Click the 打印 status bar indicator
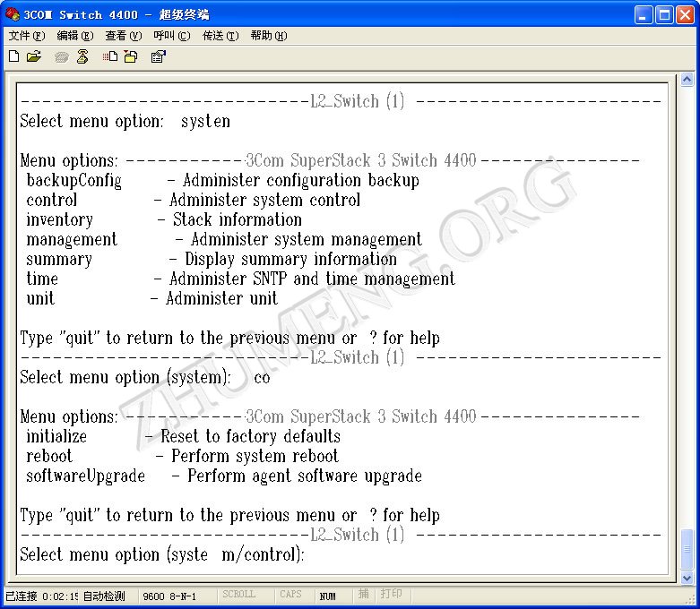The width and height of the screenshot is (700, 609). (x=391, y=594)
